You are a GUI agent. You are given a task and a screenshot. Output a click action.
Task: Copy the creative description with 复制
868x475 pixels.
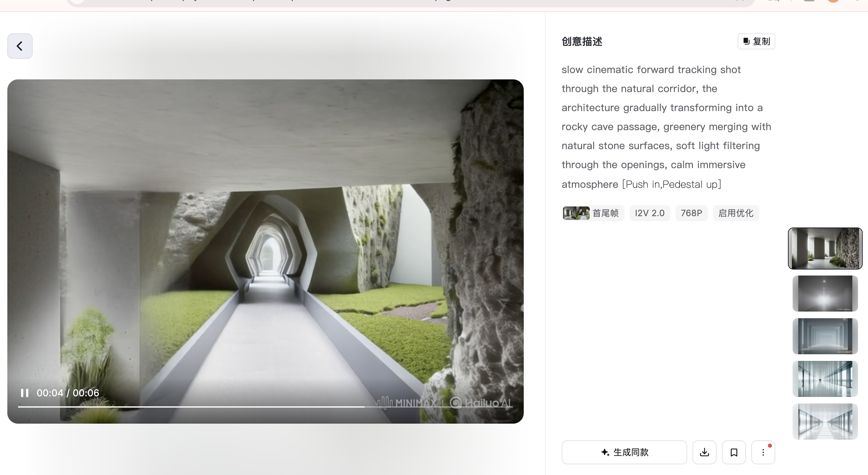[x=756, y=41]
